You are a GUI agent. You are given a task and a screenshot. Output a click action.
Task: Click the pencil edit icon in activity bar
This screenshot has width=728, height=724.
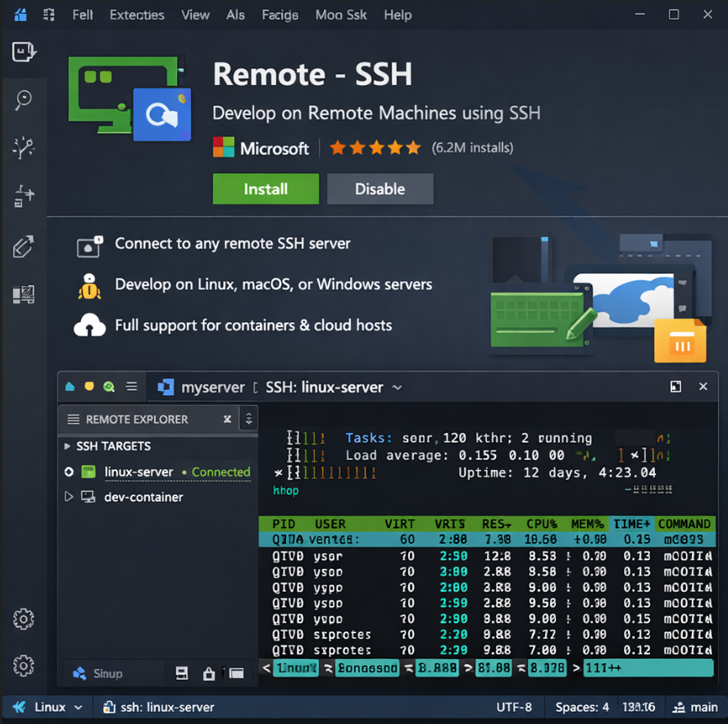coord(24,246)
